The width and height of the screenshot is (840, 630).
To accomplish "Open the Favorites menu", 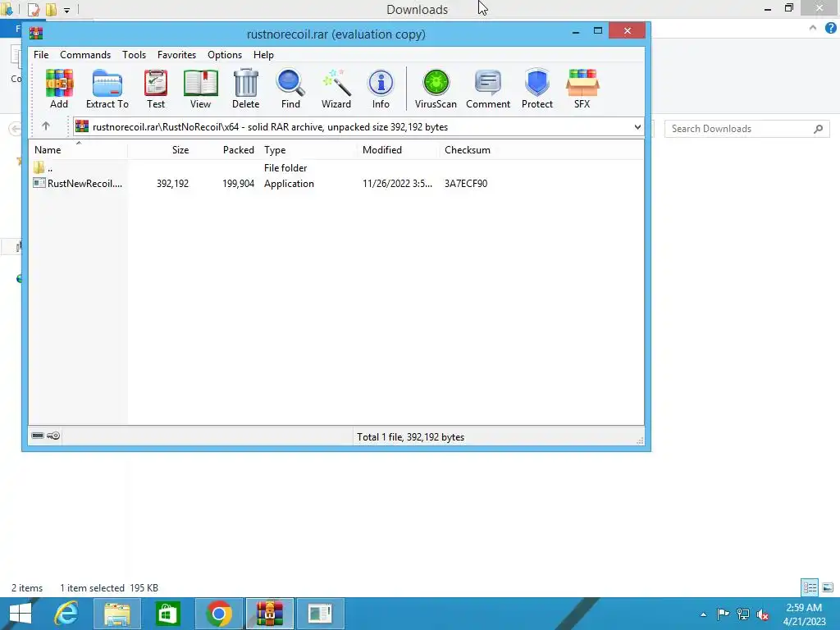I will 177,55.
